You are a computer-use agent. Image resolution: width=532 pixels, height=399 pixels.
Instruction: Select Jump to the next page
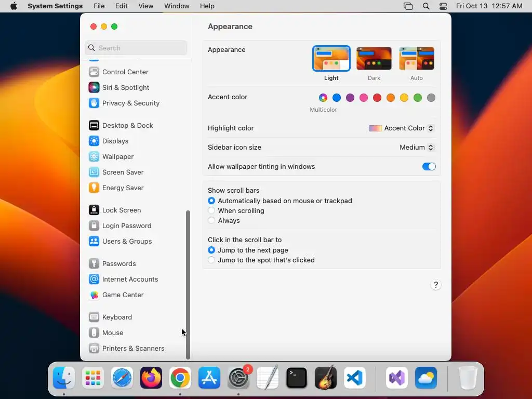click(211, 250)
